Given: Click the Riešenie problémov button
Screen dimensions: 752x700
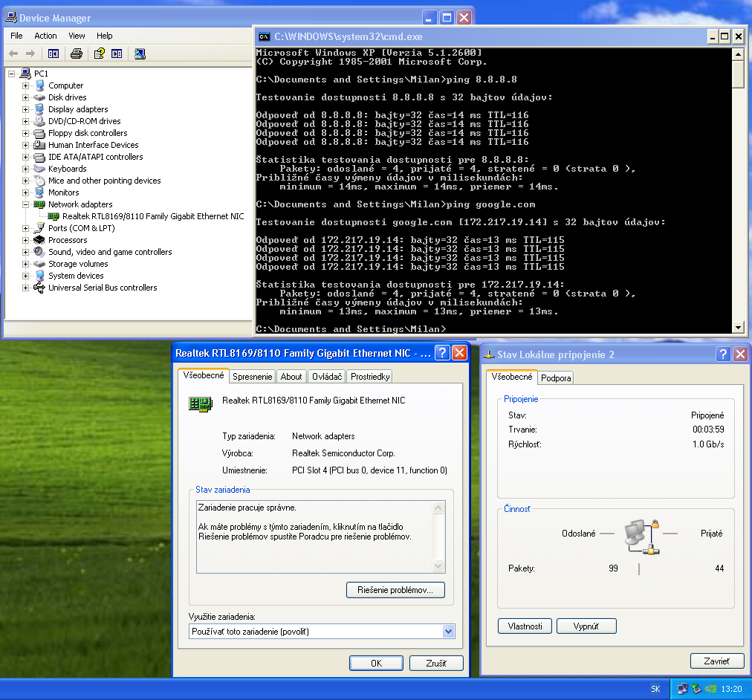Looking at the screenshot, I should click(395, 590).
